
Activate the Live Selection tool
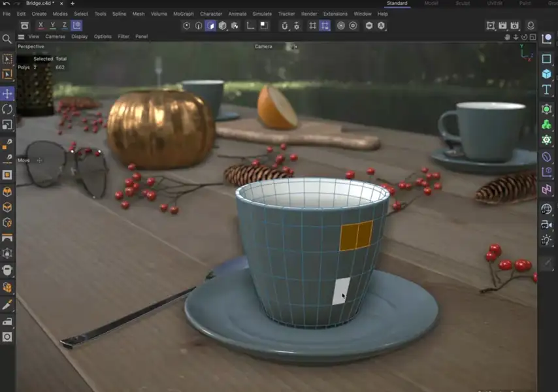pyautogui.click(x=8, y=59)
